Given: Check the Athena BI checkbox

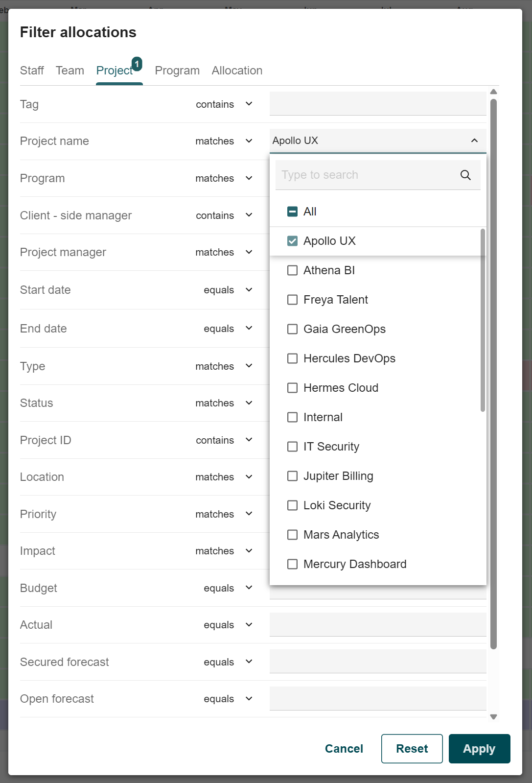Looking at the screenshot, I should pos(292,270).
